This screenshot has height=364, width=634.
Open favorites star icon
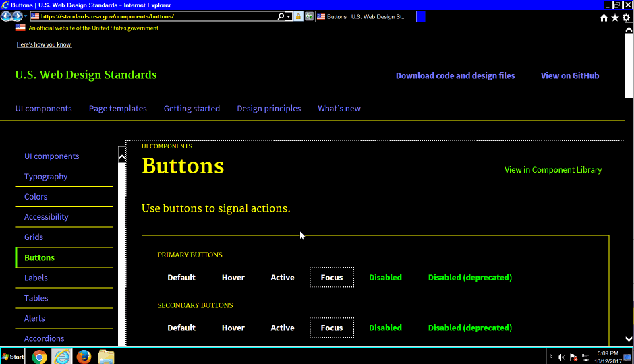pos(615,18)
